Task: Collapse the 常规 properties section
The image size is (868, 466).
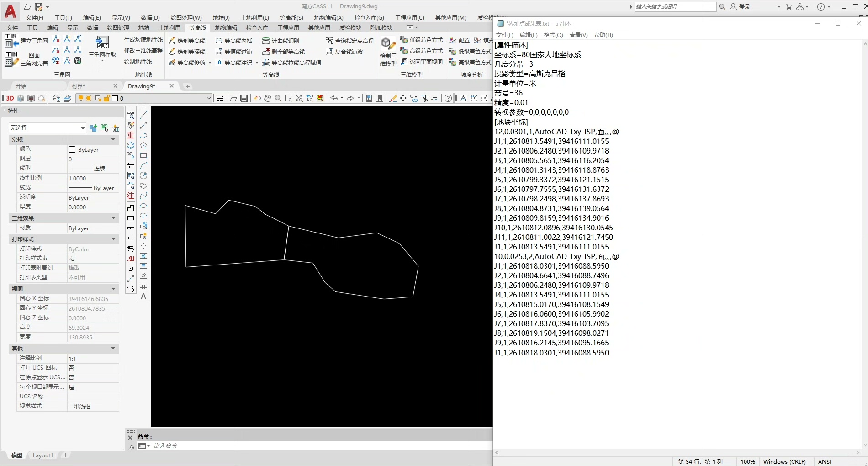Action: tap(113, 139)
